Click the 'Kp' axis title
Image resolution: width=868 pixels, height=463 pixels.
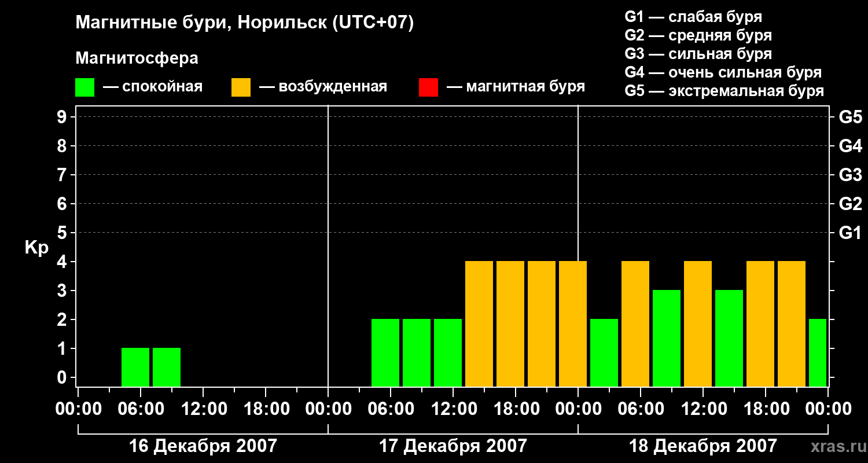(x=36, y=248)
